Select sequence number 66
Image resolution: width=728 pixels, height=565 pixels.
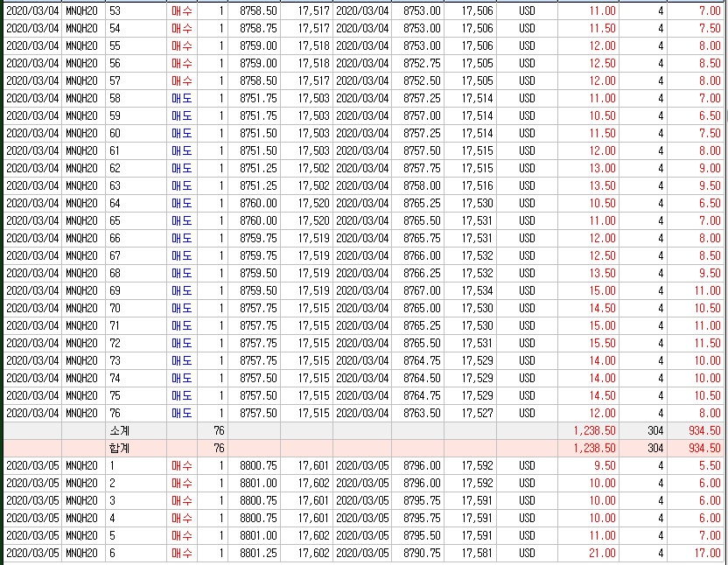115,238
